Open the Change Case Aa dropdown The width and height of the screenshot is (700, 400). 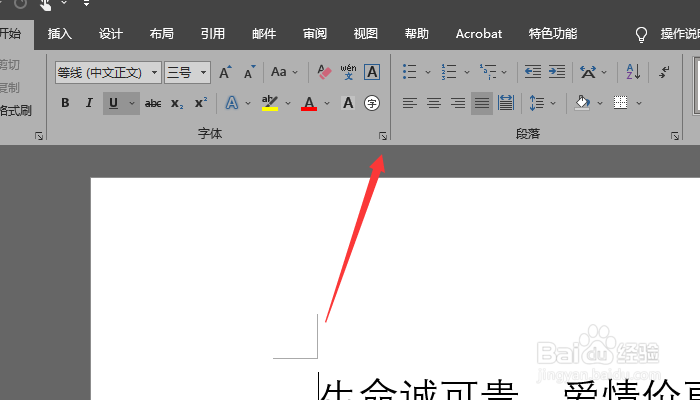284,72
